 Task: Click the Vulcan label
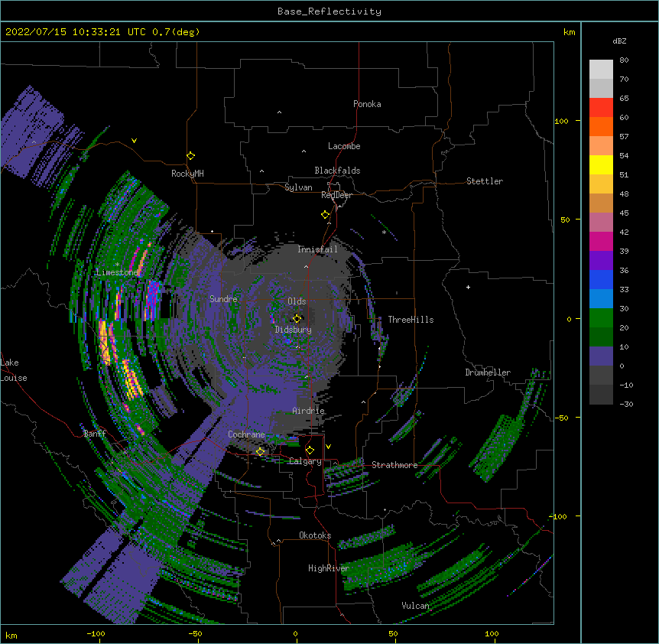(x=416, y=606)
